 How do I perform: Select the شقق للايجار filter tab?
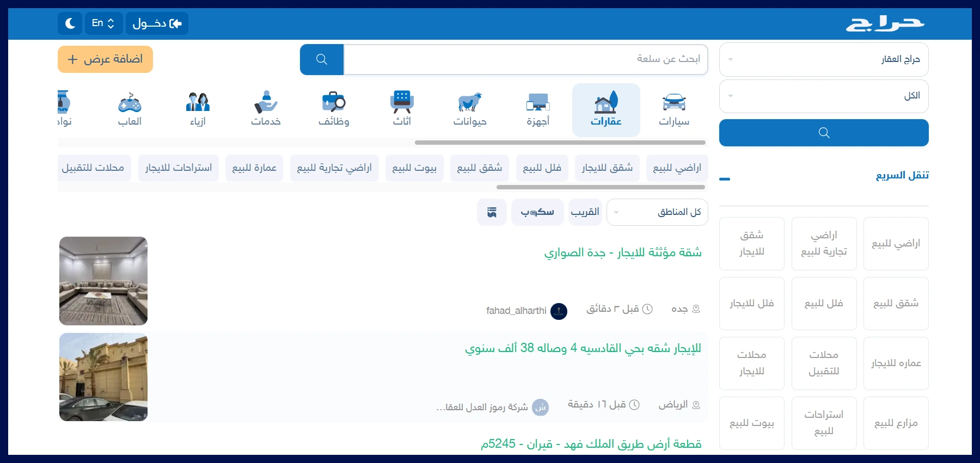pyautogui.click(x=607, y=168)
